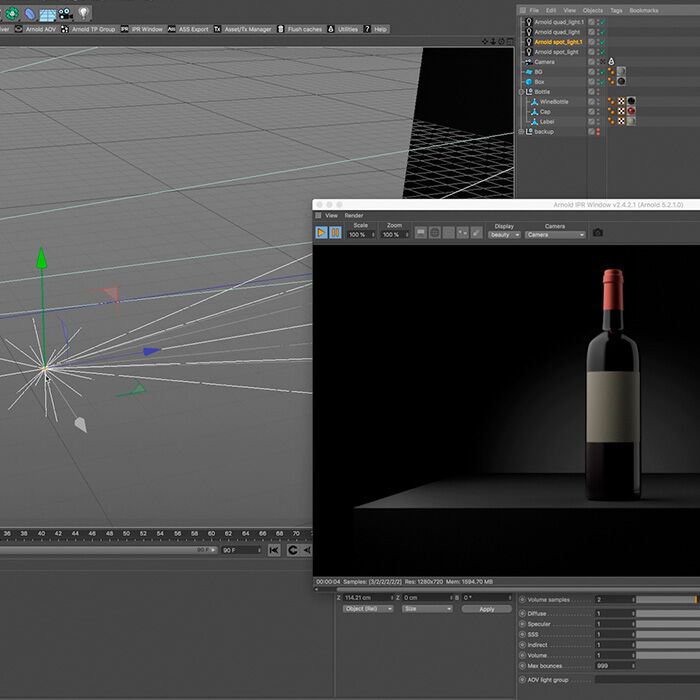Open the Display beauty dropdown

504,234
